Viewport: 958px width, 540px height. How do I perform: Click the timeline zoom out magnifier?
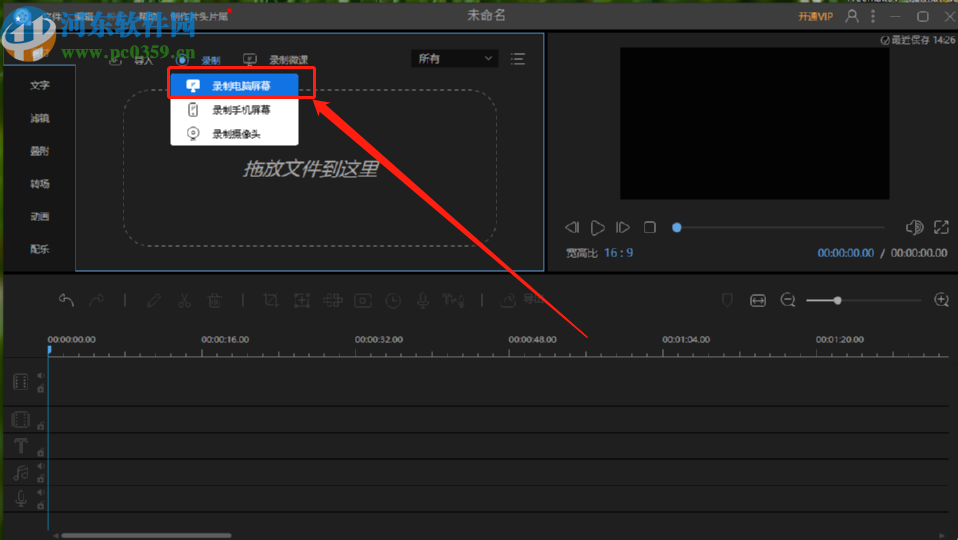click(788, 300)
